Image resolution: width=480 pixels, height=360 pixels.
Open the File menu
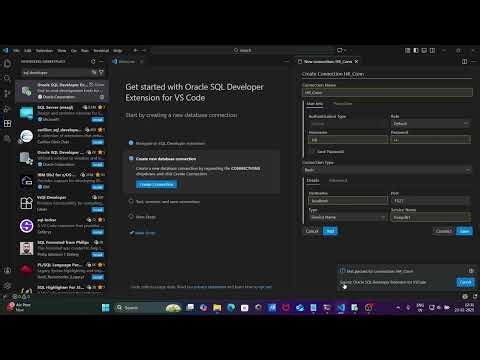[16, 51]
